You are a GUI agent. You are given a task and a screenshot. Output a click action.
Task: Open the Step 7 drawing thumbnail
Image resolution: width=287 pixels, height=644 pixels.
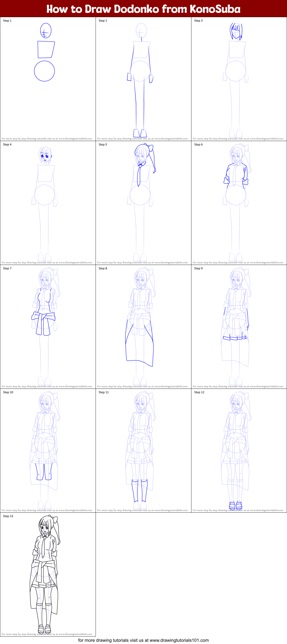tap(48, 326)
